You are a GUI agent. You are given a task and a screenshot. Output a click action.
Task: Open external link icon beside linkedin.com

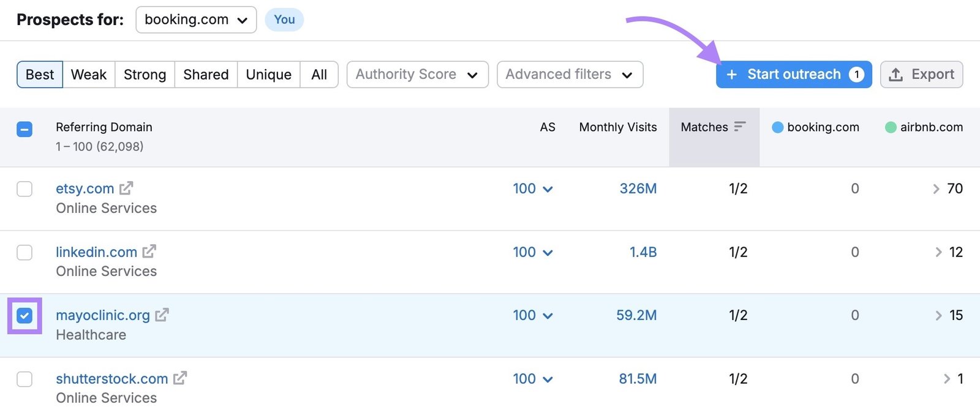(x=149, y=251)
